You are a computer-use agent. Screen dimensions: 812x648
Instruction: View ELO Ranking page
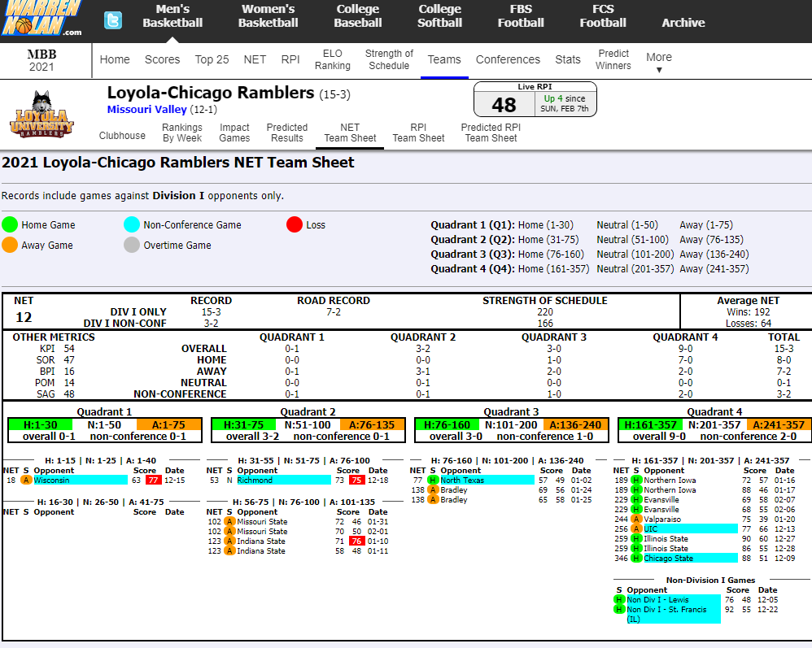(x=333, y=59)
